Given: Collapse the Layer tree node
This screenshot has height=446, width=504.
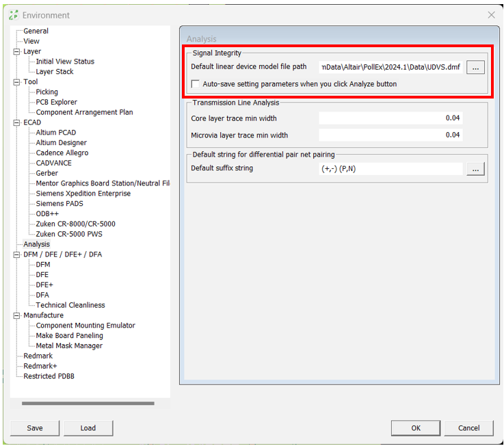Looking at the screenshot, I should pyautogui.click(x=16, y=51).
